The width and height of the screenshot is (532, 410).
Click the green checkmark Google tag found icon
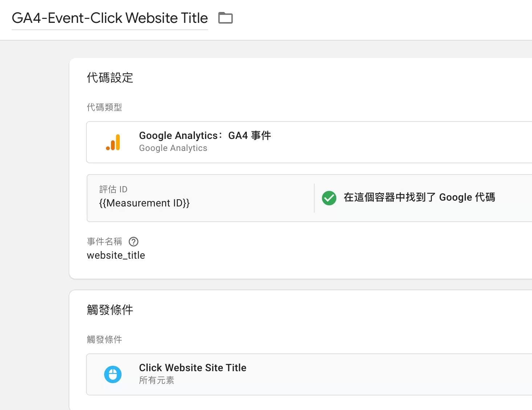[x=329, y=198]
